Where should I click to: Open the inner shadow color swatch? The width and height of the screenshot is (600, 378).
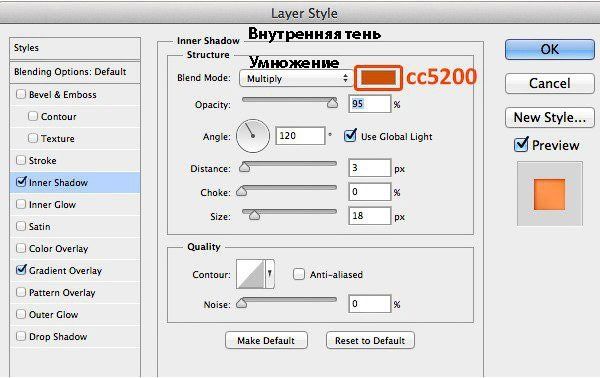[x=378, y=78]
